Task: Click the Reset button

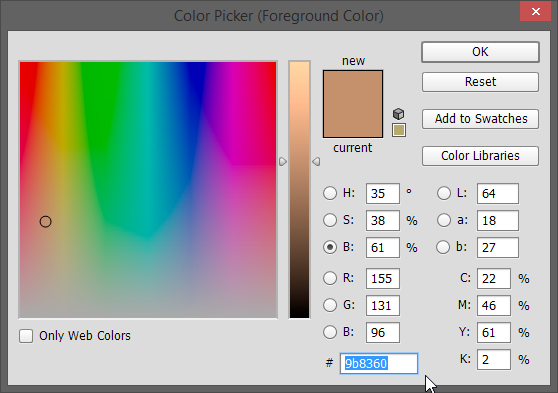Action: 480,82
